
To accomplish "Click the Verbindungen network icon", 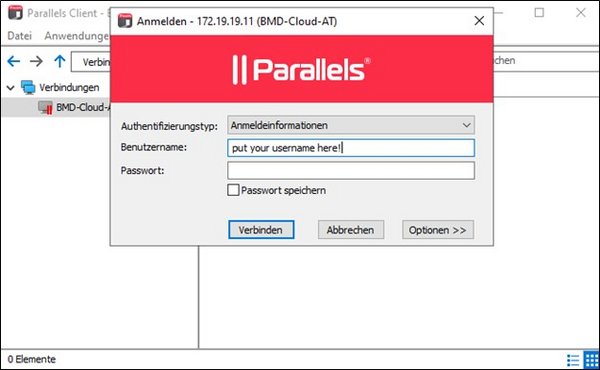I will (28, 88).
